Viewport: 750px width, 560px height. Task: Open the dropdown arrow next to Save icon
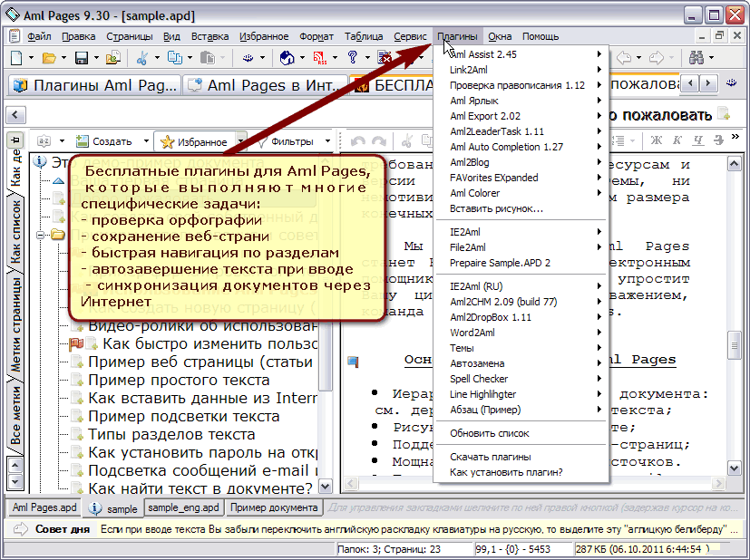[x=96, y=58]
